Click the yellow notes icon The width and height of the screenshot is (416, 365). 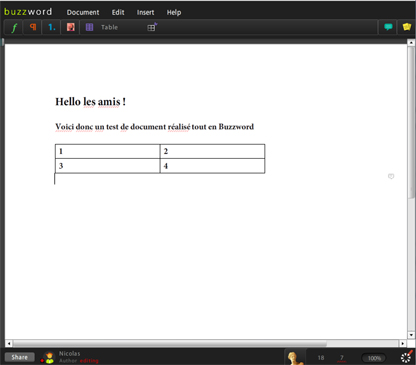point(407,27)
